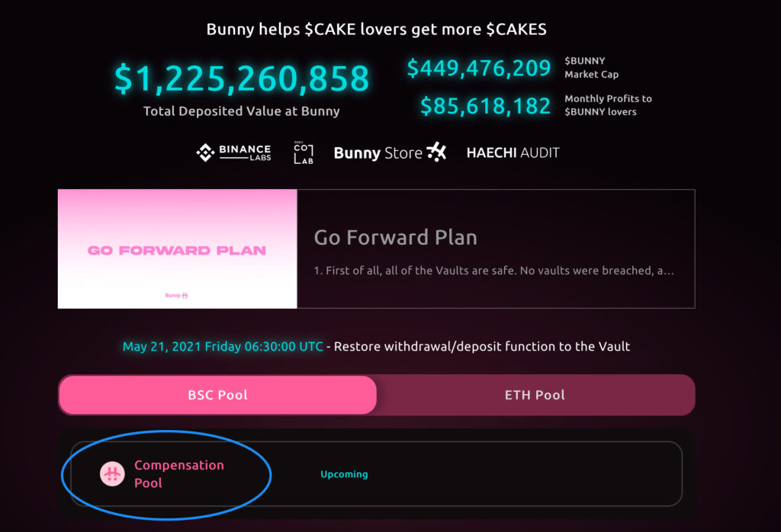Image resolution: width=781 pixels, height=532 pixels.
Task: Click the Compensation Pool label
Action: (179, 474)
